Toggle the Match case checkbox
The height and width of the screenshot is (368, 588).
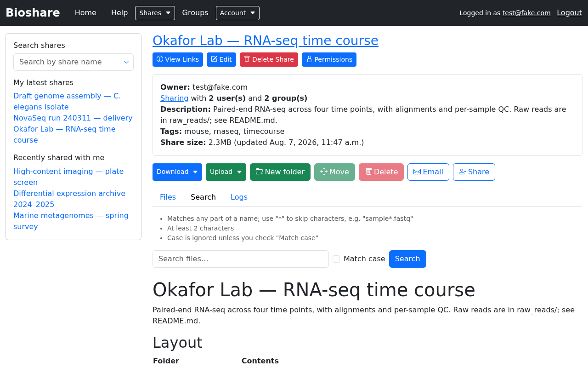tap(336, 259)
